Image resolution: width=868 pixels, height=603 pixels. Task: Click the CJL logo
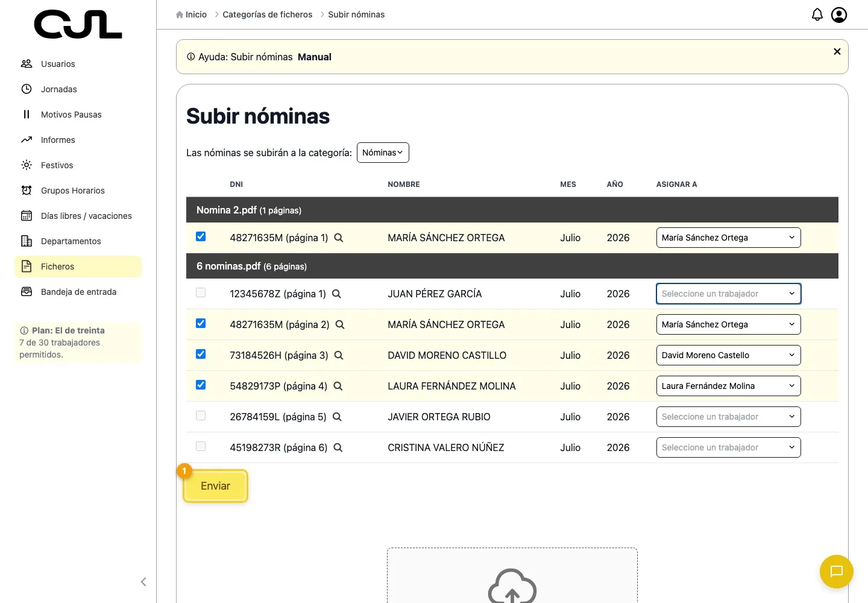pos(78,24)
